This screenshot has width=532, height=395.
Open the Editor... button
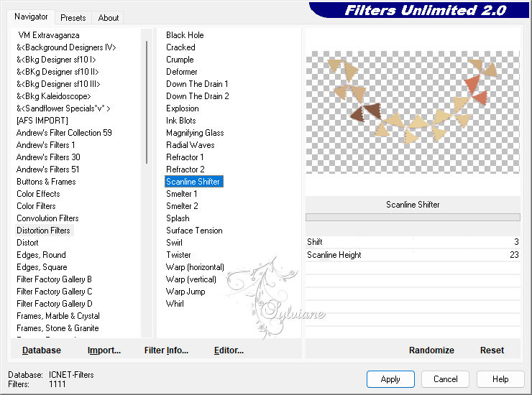tap(229, 350)
